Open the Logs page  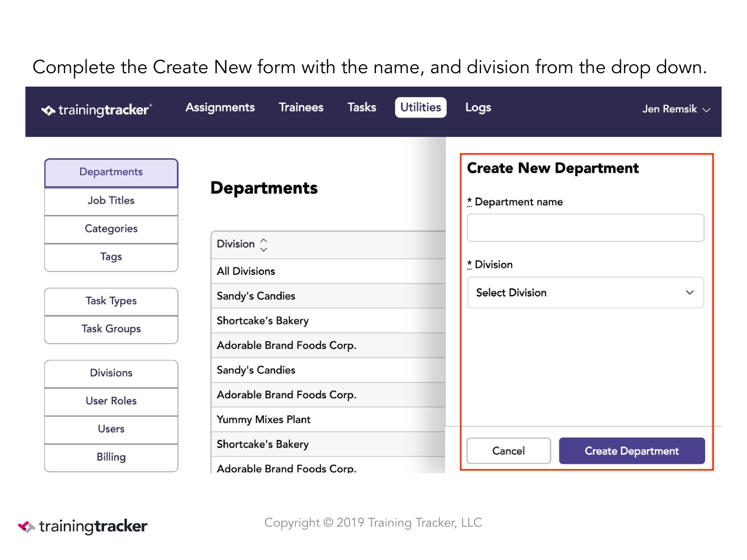[478, 108]
